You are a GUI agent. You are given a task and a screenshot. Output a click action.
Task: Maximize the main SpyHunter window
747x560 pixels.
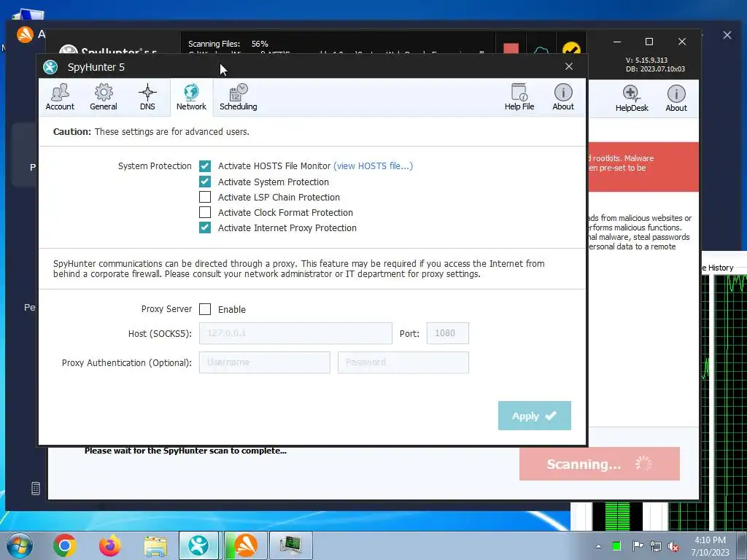coord(649,42)
